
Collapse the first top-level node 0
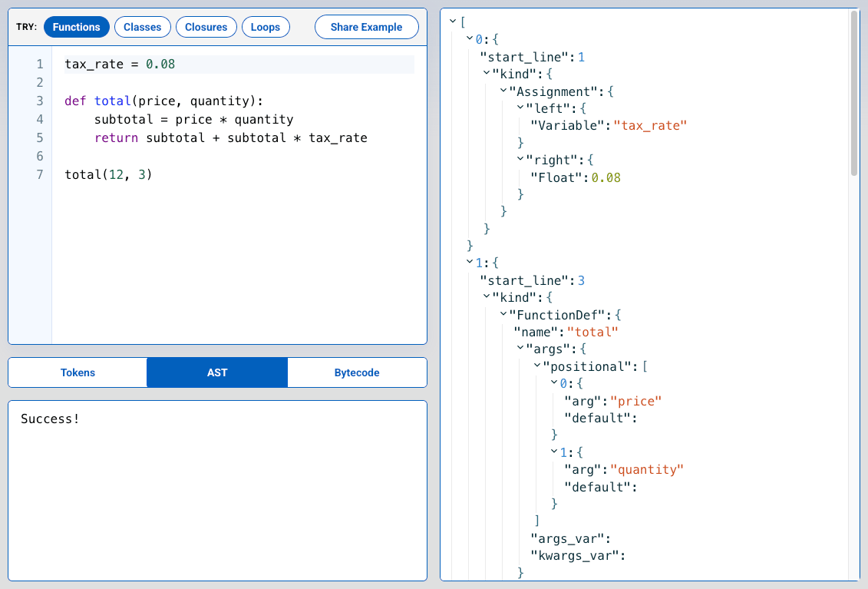click(470, 38)
